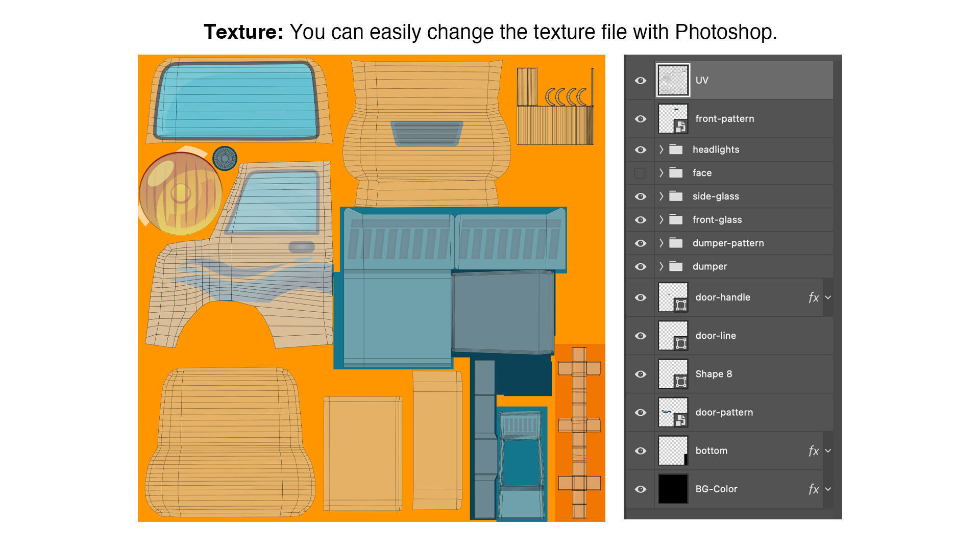
Task: Show the hidden face group
Action: pos(640,173)
